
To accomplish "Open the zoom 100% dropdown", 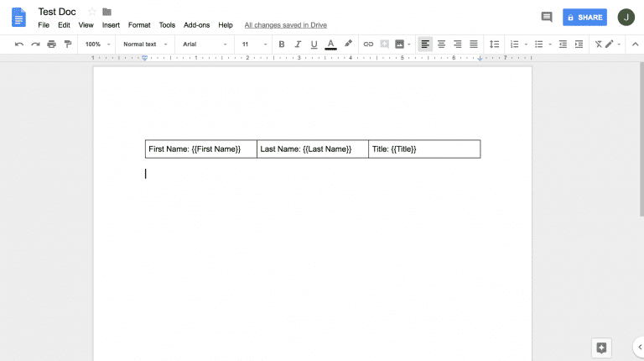I will pyautogui.click(x=97, y=44).
